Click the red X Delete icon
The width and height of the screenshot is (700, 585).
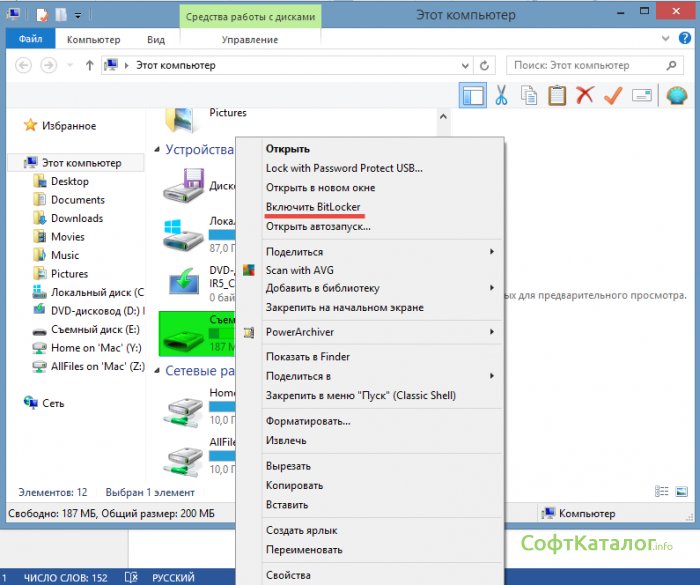point(585,96)
